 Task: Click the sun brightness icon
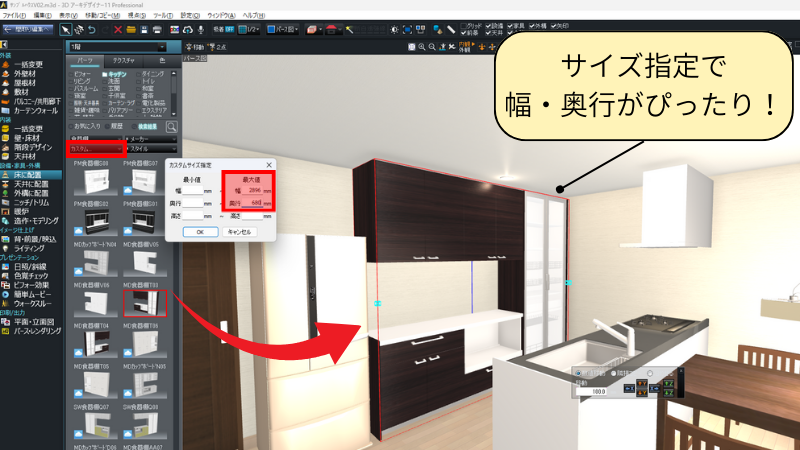394,30
